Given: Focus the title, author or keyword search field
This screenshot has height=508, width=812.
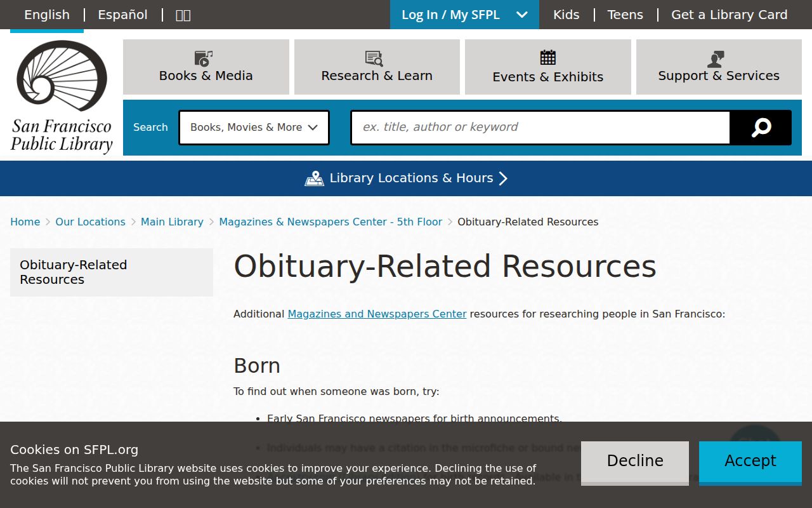Looking at the screenshot, I should pos(540,128).
